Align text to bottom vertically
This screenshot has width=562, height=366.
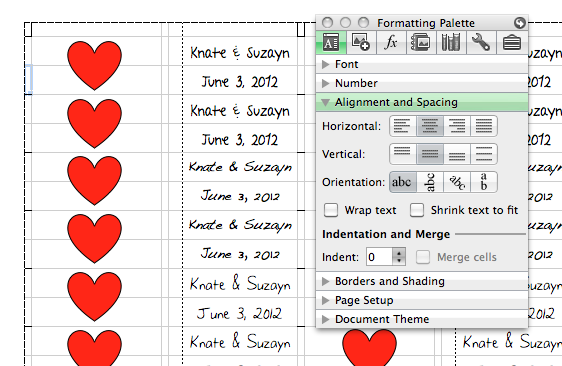[457, 154]
